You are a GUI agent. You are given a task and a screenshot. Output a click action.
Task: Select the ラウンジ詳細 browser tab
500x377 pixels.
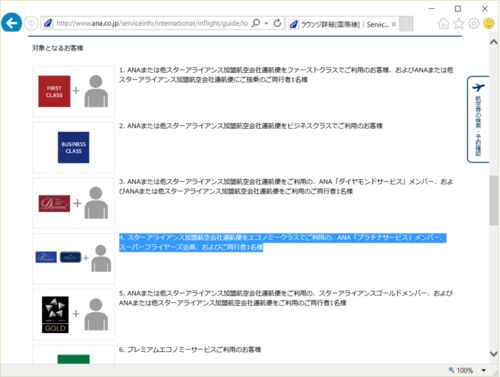[342, 24]
